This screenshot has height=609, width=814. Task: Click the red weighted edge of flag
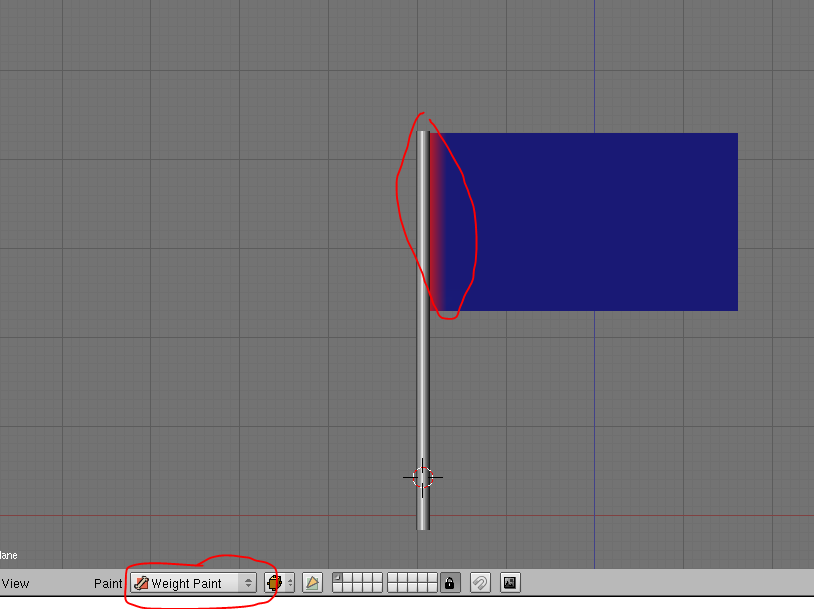coord(435,222)
